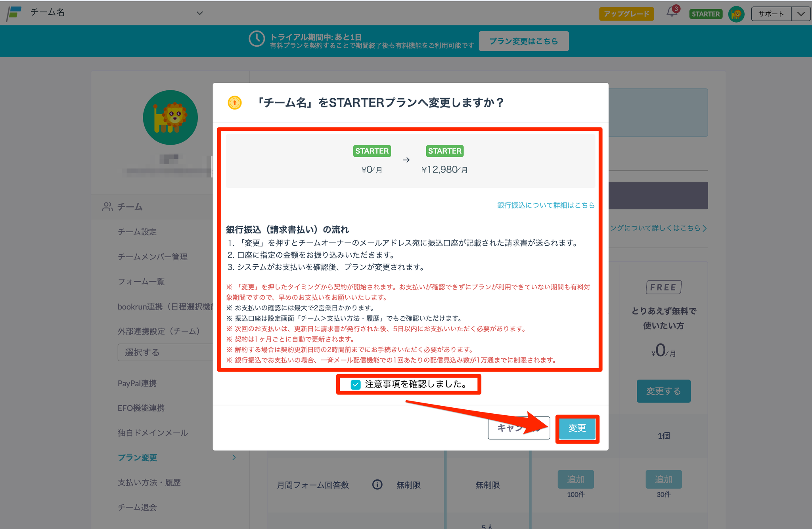
Task: Click the lion user avatar in header
Action: click(736, 14)
